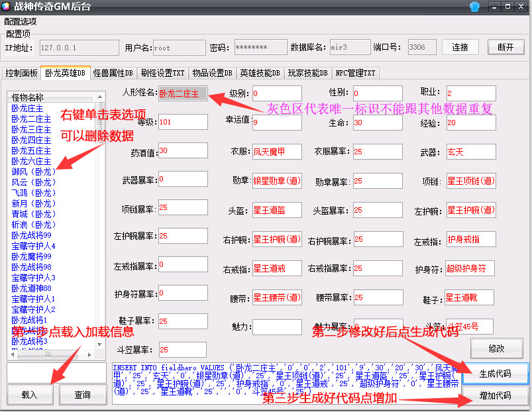Screen dimensions: 532x412
Task: Click the monster list vertical scrollbar
Action: [x=100, y=225]
